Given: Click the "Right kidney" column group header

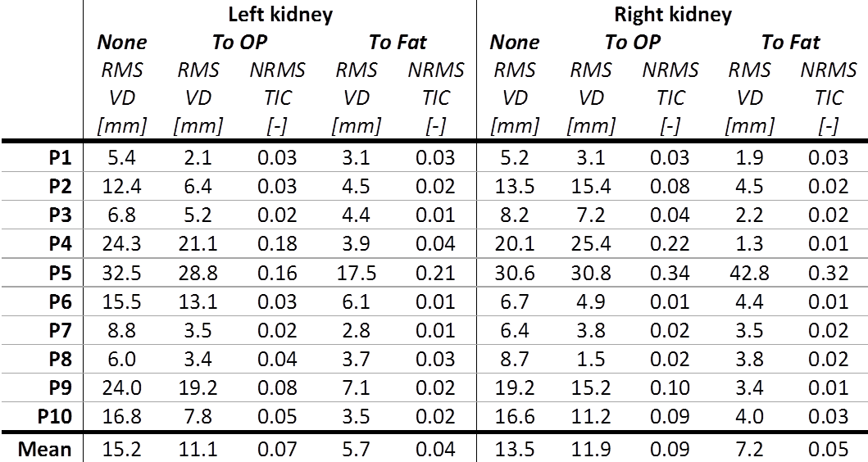Looking at the screenshot, I should click(672, 14).
